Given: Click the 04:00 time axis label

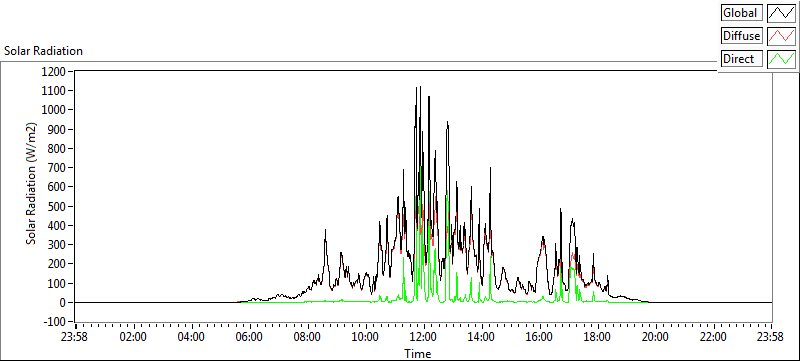Looking at the screenshot, I should [192, 337].
